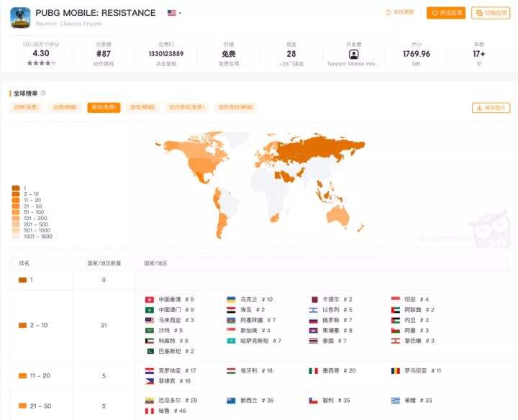Select the 动作游戏(畅销) tab

(x=235, y=107)
